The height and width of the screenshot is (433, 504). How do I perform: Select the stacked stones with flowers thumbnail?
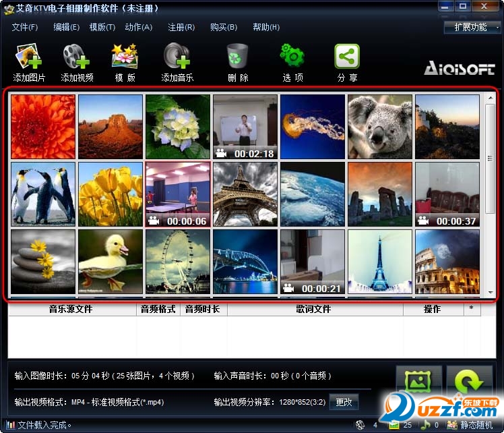tap(43, 262)
